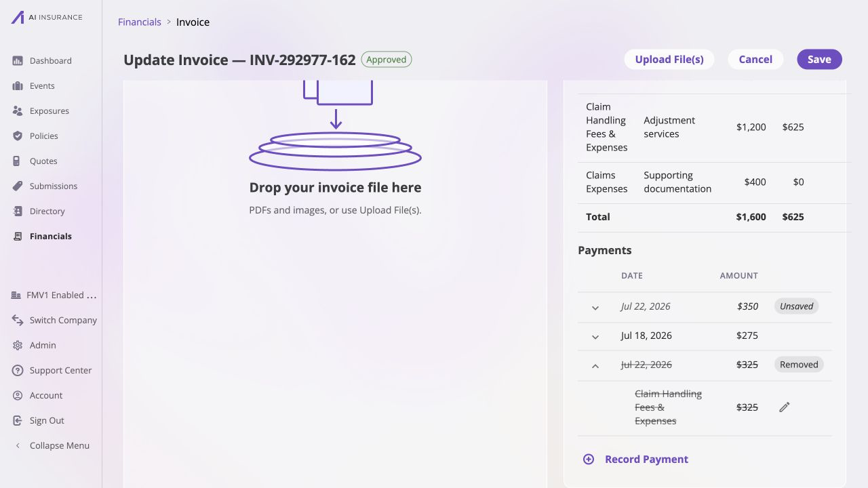This screenshot has width=868, height=488.
Task: Click the Exposures people icon
Action: 18,111
